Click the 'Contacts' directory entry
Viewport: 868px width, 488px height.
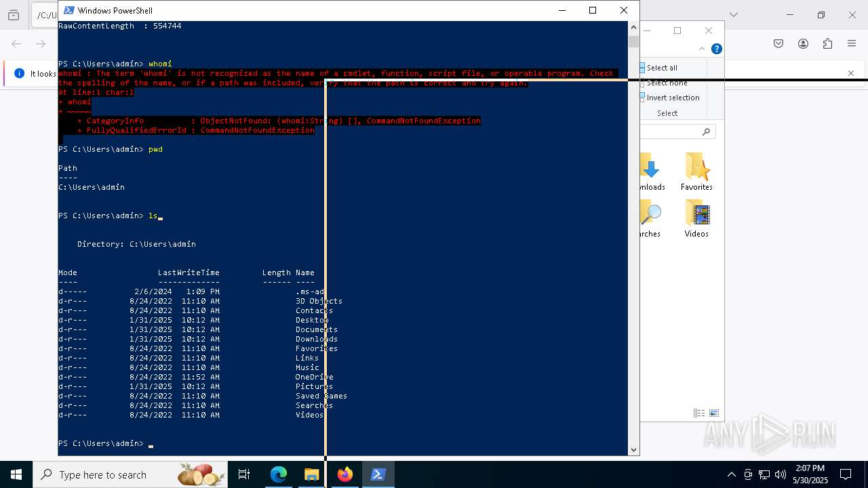(x=314, y=310)
